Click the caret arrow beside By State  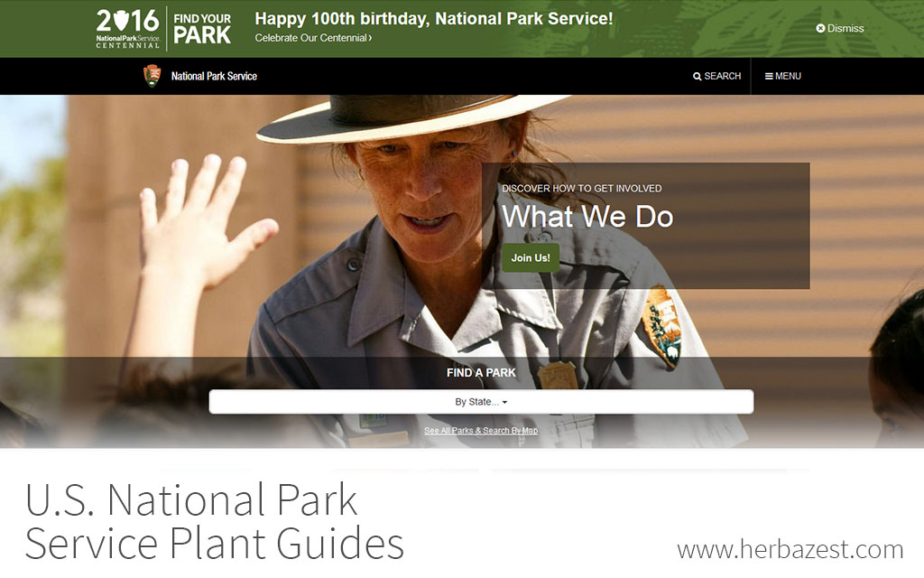click(505, 403)
